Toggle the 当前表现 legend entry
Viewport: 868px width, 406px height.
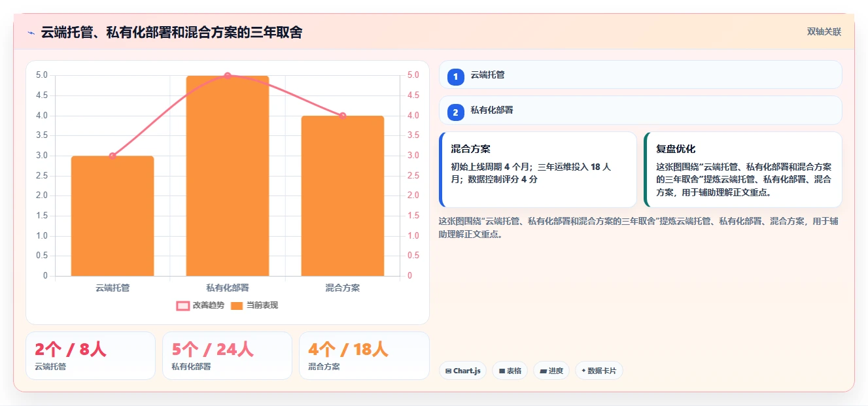click(x=254, y=305)
